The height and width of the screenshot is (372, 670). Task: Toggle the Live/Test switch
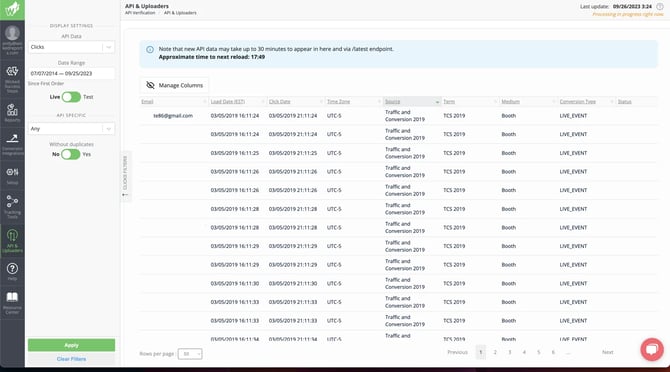coord(71,97)
